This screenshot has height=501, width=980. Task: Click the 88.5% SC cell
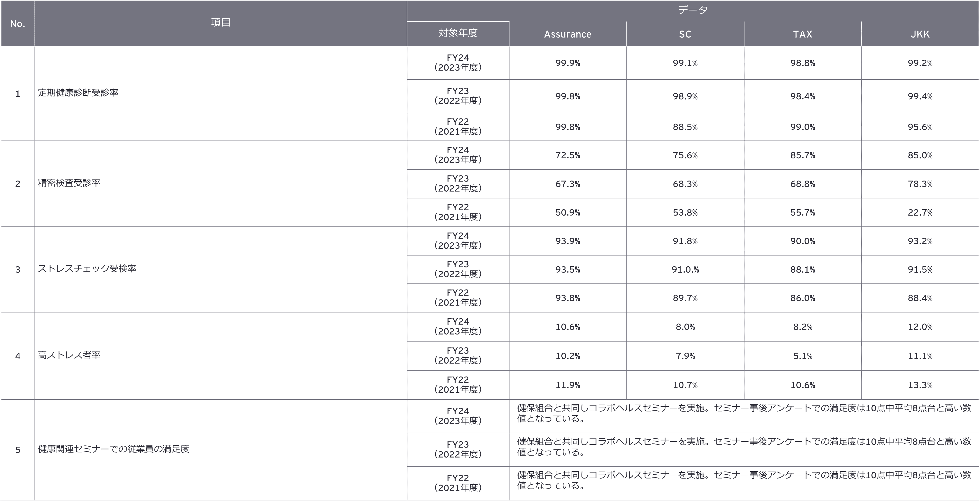[x=685, y=127]
